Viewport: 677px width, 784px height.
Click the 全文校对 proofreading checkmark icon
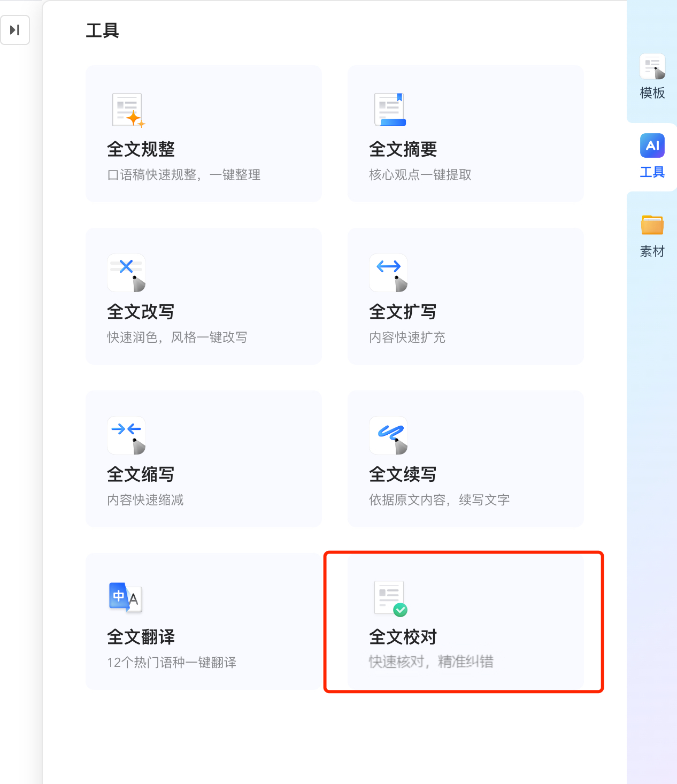point(389,598)
